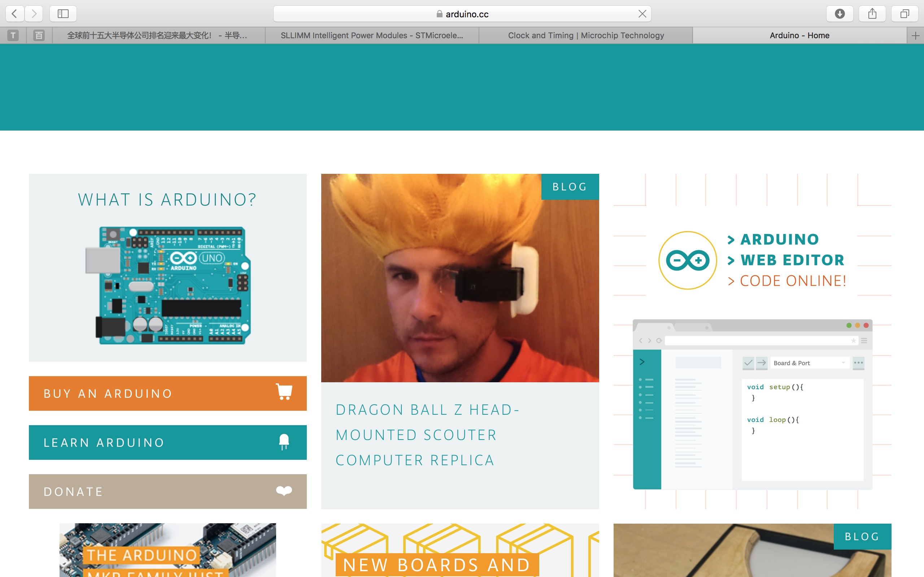The width and height of the screenshot is (924, 577).
Task: Stop loading with the X button
Action: pyautogui.click(x=642, y=14)
